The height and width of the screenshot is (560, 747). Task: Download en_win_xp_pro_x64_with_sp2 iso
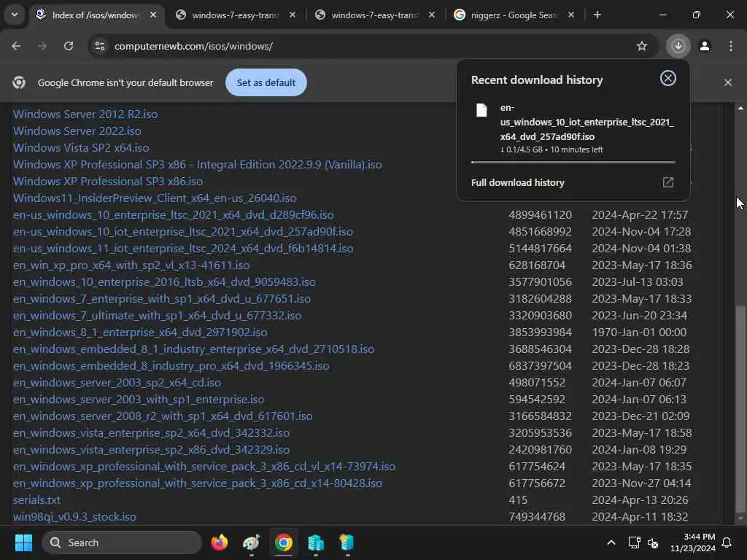131,265
